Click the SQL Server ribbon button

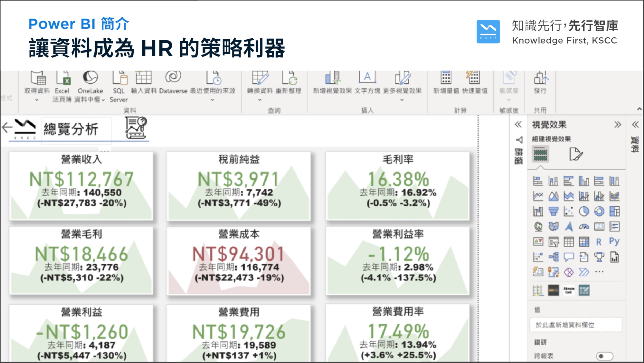click(x=119, y=87)
